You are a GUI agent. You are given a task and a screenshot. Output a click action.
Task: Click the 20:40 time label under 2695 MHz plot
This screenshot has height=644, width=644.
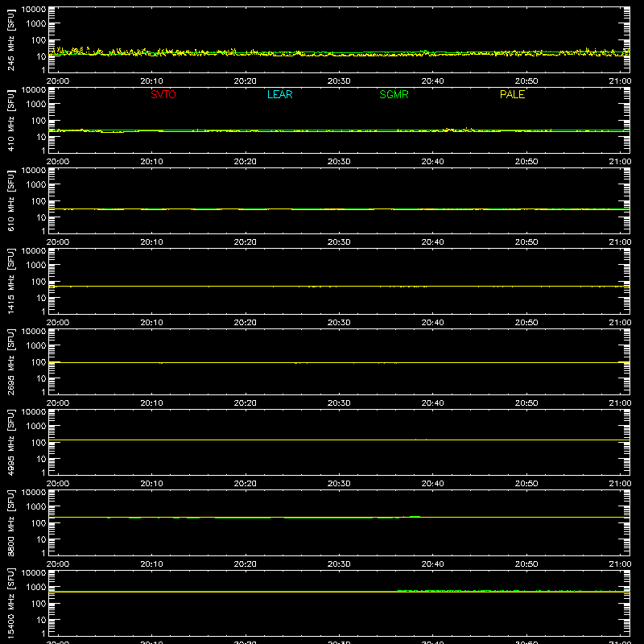pos(432,403)
